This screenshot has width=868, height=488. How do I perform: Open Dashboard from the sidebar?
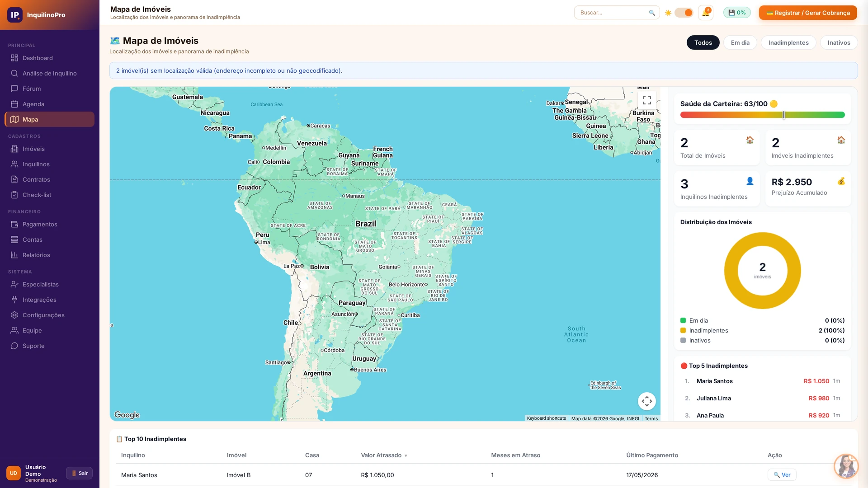pos(50,58)
